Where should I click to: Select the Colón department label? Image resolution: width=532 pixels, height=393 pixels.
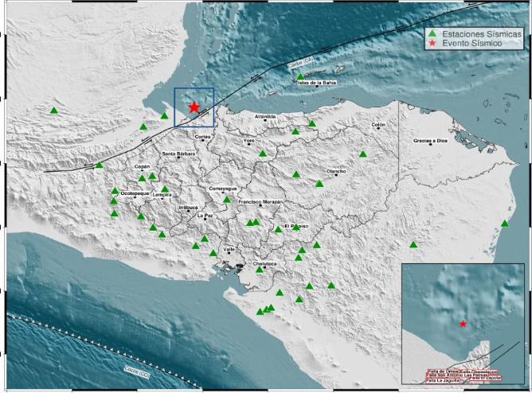(379, 125)
